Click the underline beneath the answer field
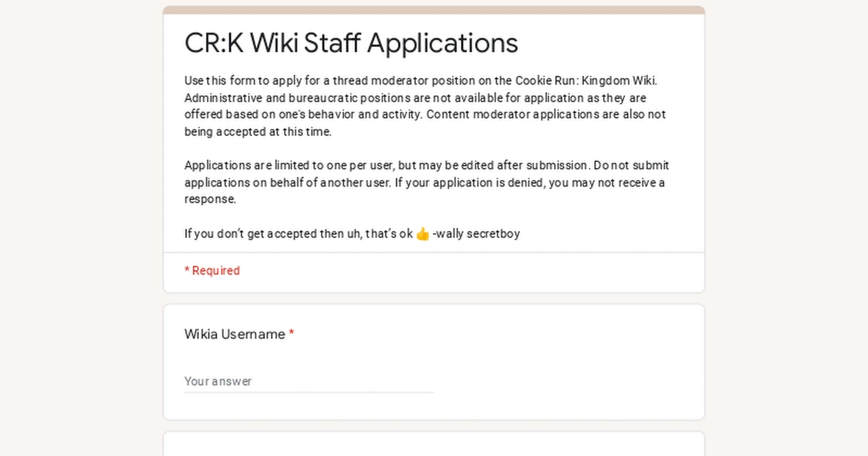This screenshot has height=456, width=868. (x=309, y=393)
